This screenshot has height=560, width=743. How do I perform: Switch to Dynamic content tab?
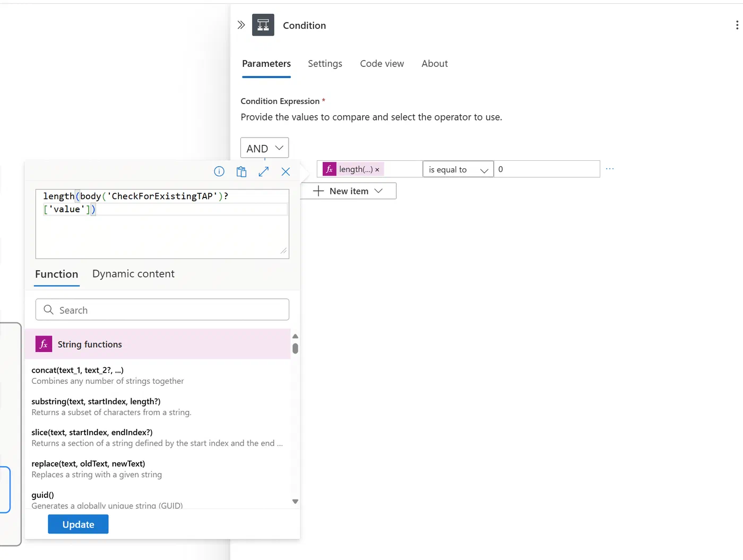(x=133, y=274)
